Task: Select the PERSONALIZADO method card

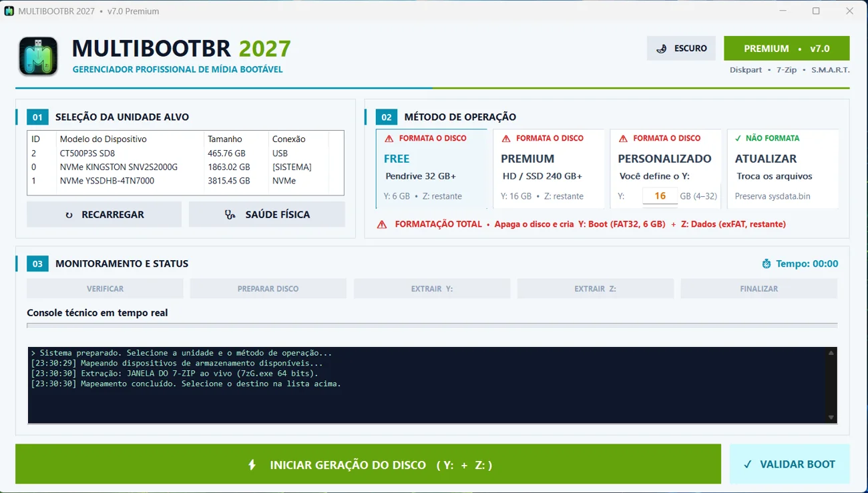Action: [x=666, y=169]
